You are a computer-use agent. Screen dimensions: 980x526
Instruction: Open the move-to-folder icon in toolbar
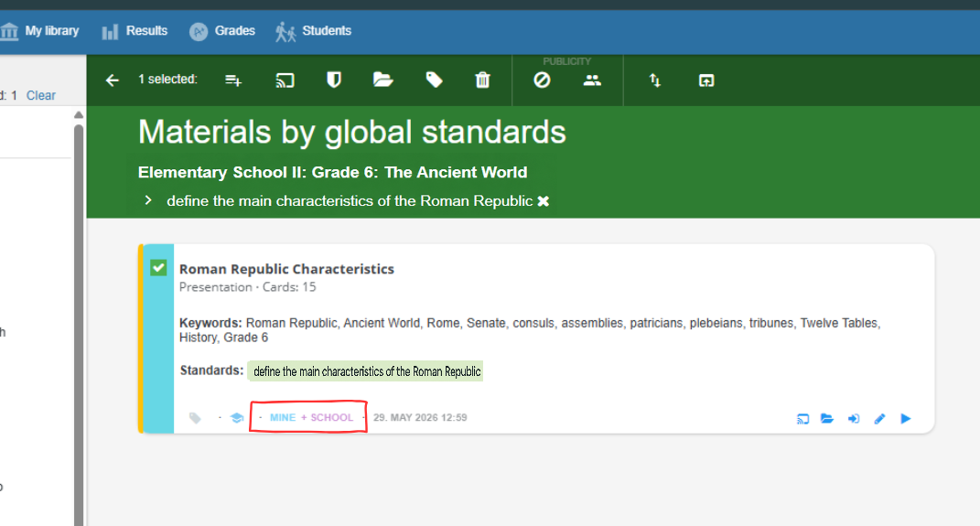click(382, 80)
